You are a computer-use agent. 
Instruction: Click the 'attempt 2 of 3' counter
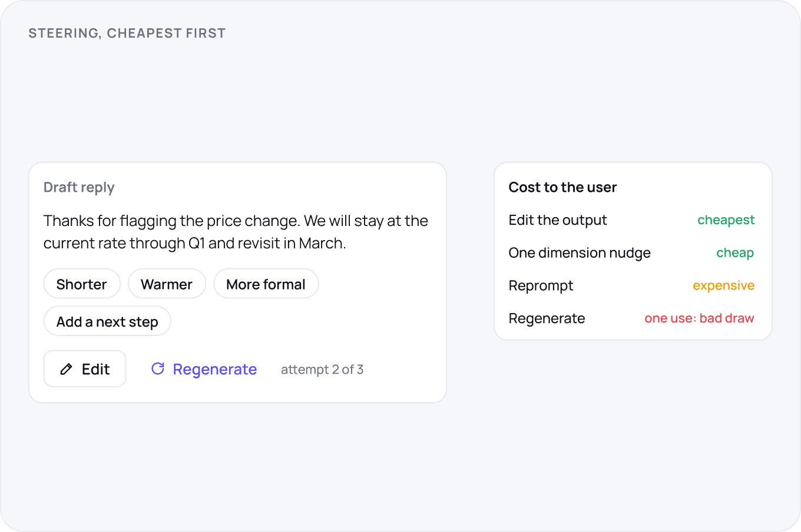pyautogui.click(x=322, y=370)
